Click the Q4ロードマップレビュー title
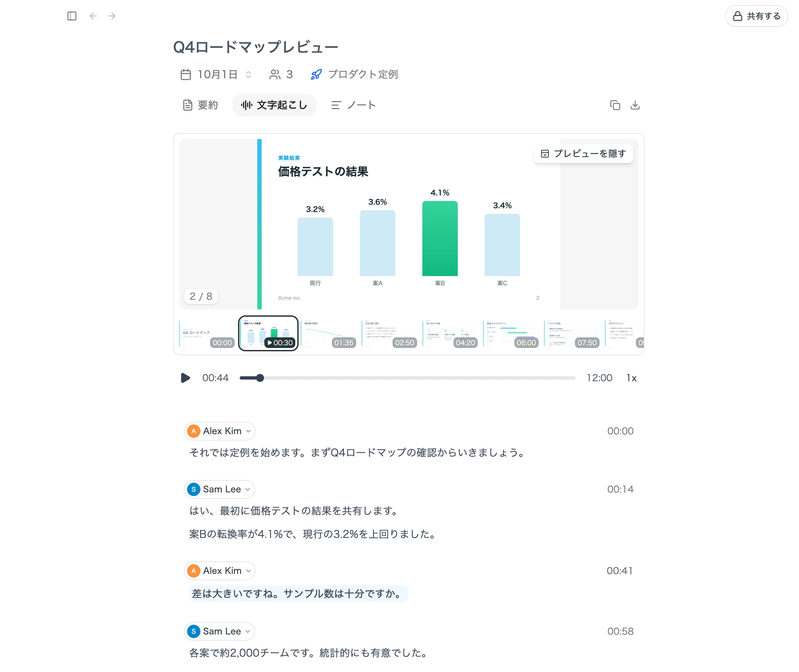Viewport: 799px width, 672px height. 256,47
